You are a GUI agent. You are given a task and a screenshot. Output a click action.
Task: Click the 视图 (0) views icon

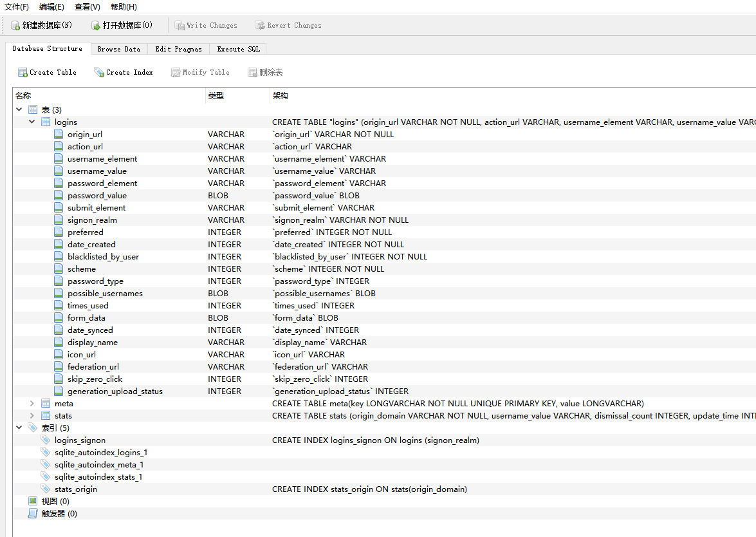33,501
